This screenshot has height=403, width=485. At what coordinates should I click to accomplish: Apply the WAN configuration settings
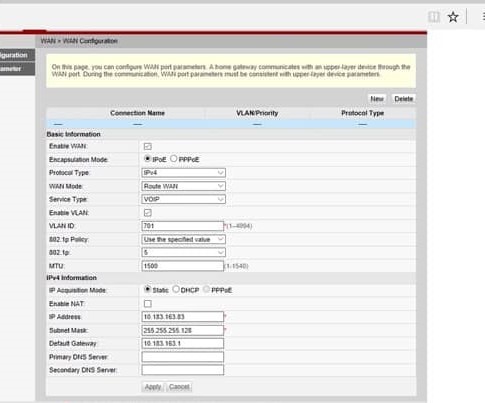coord(153,387)
